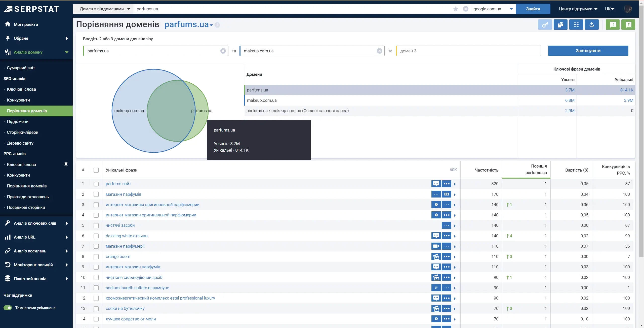The image size is (644, 328).
Task: Click the 'домен 3' input field
Action: 468,51
